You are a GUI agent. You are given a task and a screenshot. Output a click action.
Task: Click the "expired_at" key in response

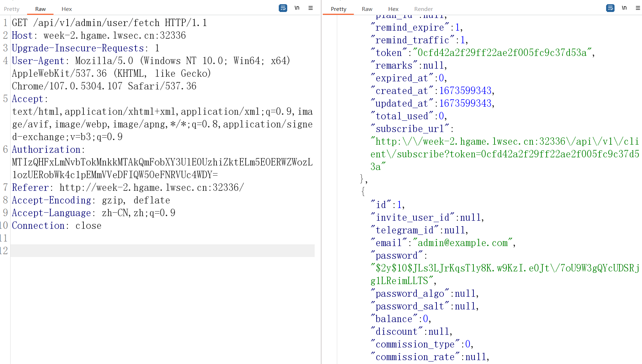(402, 78)
